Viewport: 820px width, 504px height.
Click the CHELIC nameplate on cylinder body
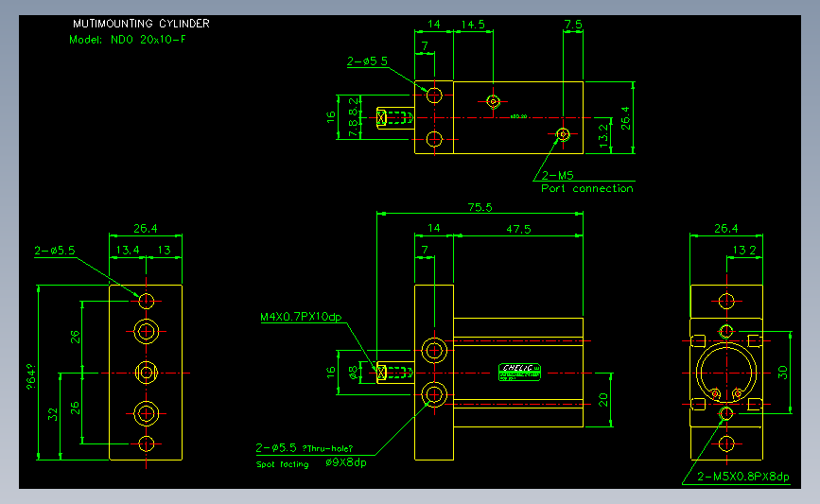pyautogui.click(x=519, y=372)
